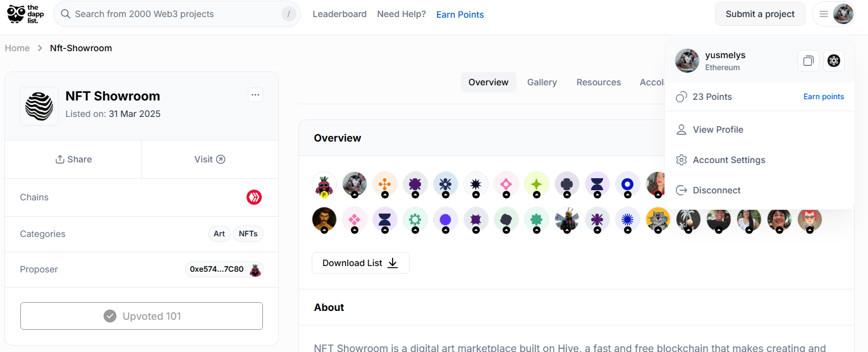The width and height of the screenshot is (868, 352).
Task: Click Submit a project button
Action: coord(760,14)
